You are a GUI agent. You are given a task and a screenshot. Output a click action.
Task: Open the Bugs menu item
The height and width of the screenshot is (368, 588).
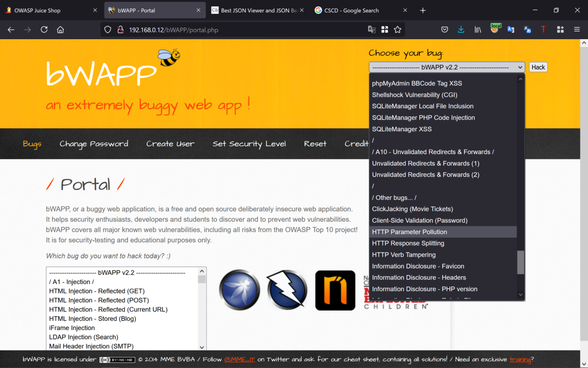32,144
